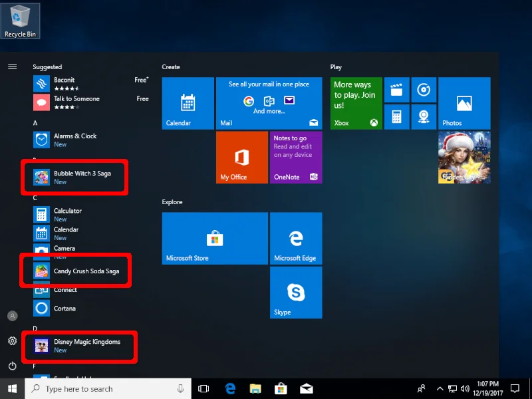Open Settings from the Start sidebar

tap(11, 341)
